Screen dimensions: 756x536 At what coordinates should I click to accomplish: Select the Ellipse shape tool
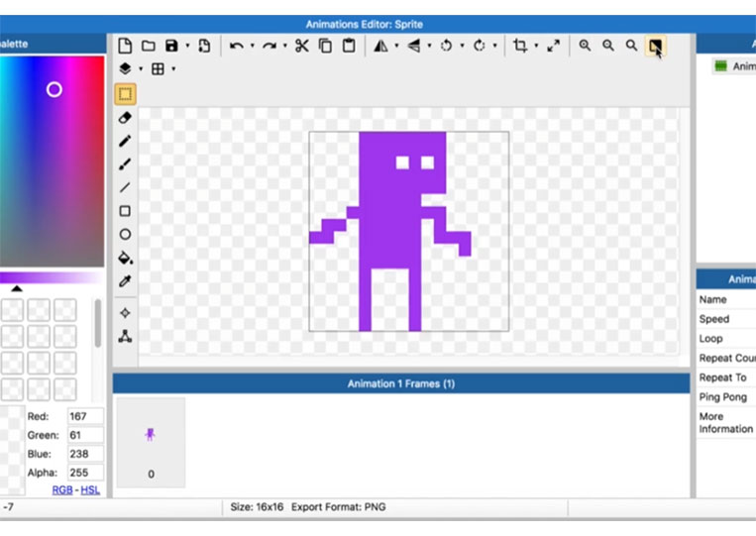click(125, 234)
